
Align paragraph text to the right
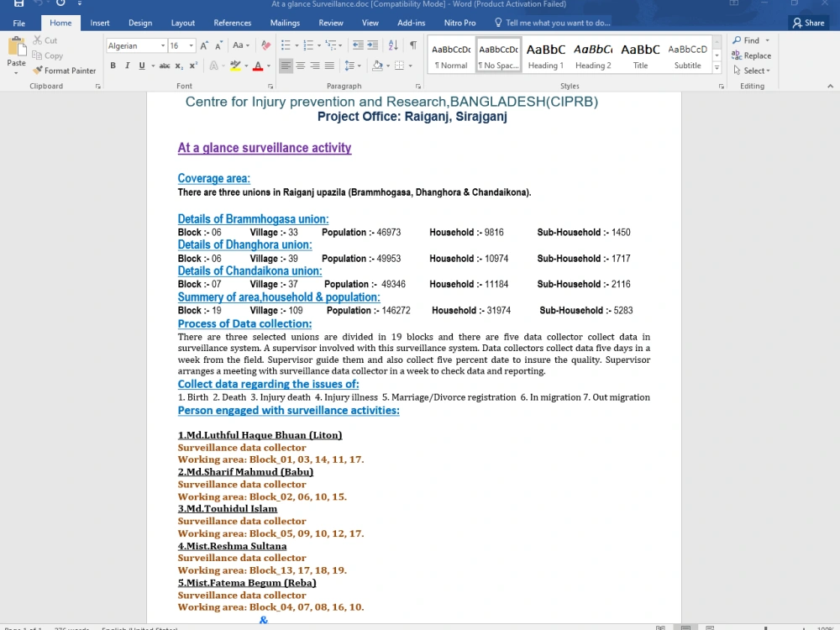tap(315, 66)
